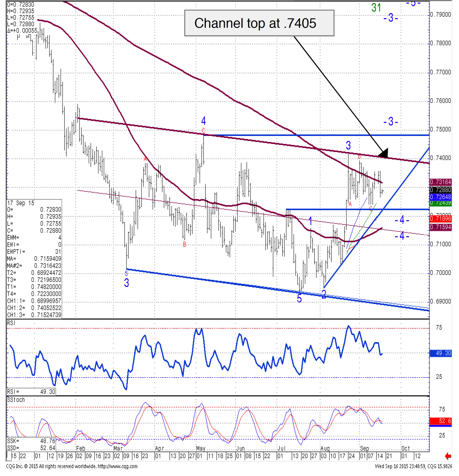459x476 pixels.
Task: Select the blue wave 3 label at March low
Action: [x=126, y=283]
